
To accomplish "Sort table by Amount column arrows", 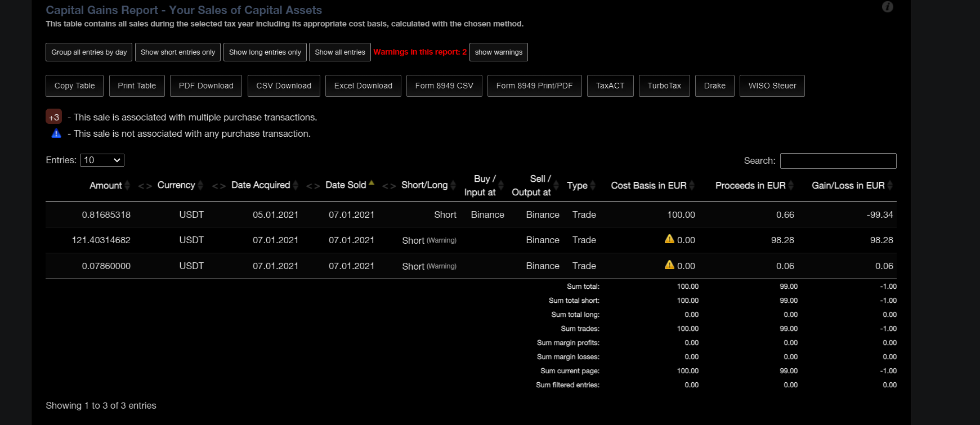I will click(127, 185).
